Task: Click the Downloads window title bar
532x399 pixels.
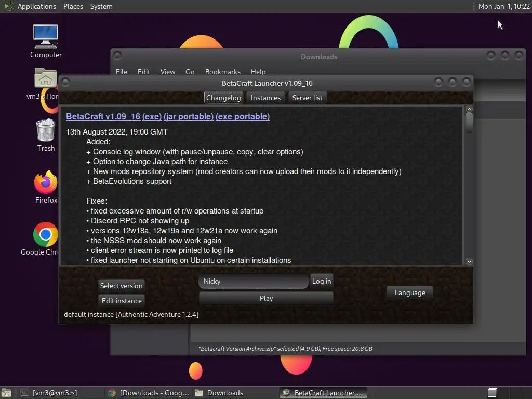Action: point(318,57)
